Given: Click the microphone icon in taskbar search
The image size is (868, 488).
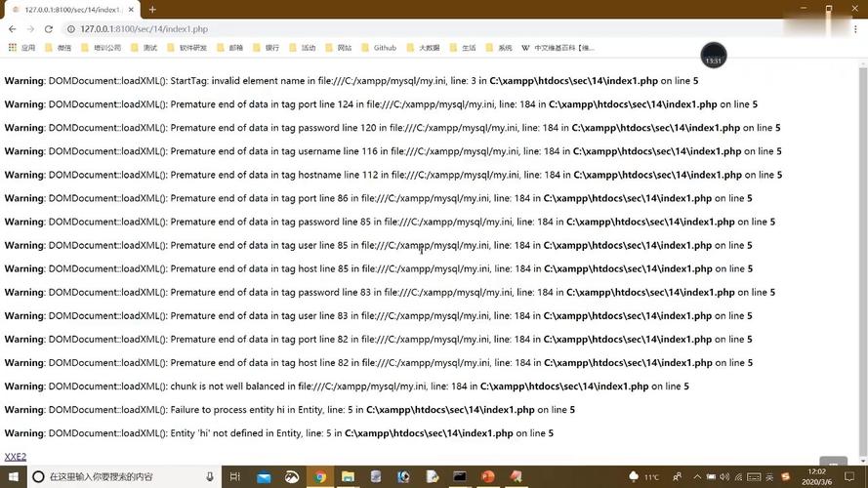Looking at the screenshot, I should pyautogui.click(x=210, y=476).
